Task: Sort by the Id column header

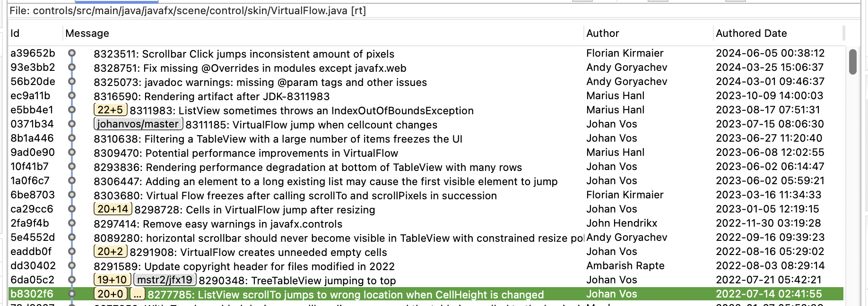Action: [15, 34]
